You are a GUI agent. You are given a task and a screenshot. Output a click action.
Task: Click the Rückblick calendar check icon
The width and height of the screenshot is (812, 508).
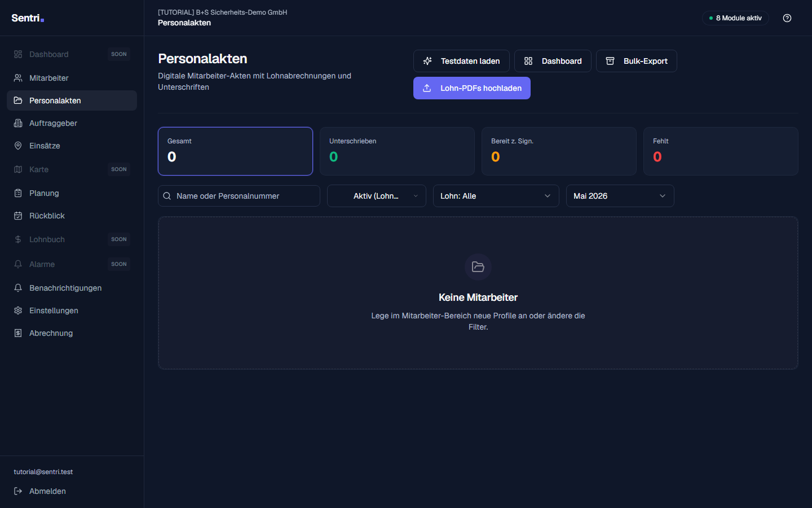click(18, 216)
